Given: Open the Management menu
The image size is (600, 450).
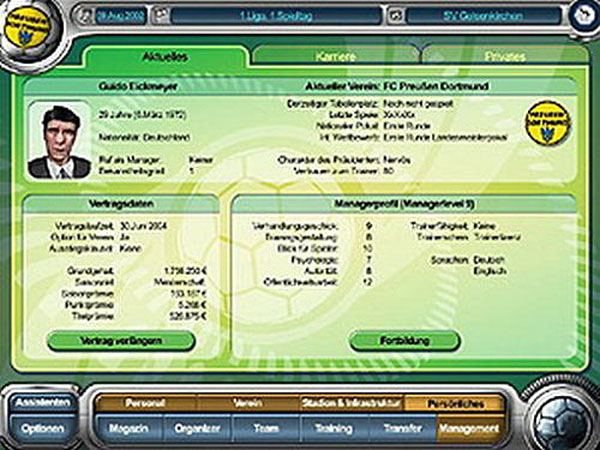Looking at the screenshot, I should (470, 429).
